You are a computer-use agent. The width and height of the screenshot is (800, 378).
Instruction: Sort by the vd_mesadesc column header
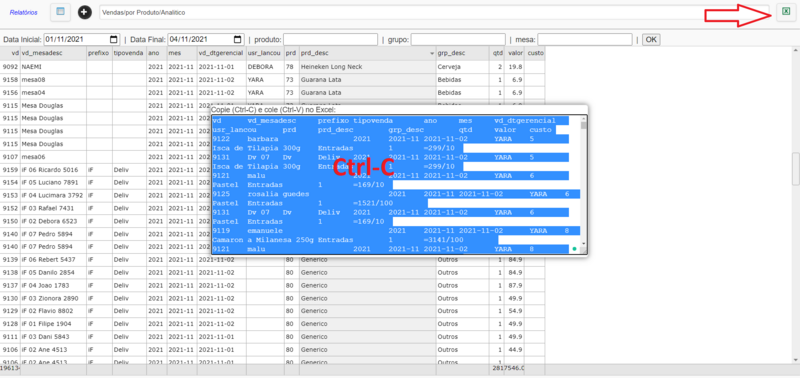point(53,53)
